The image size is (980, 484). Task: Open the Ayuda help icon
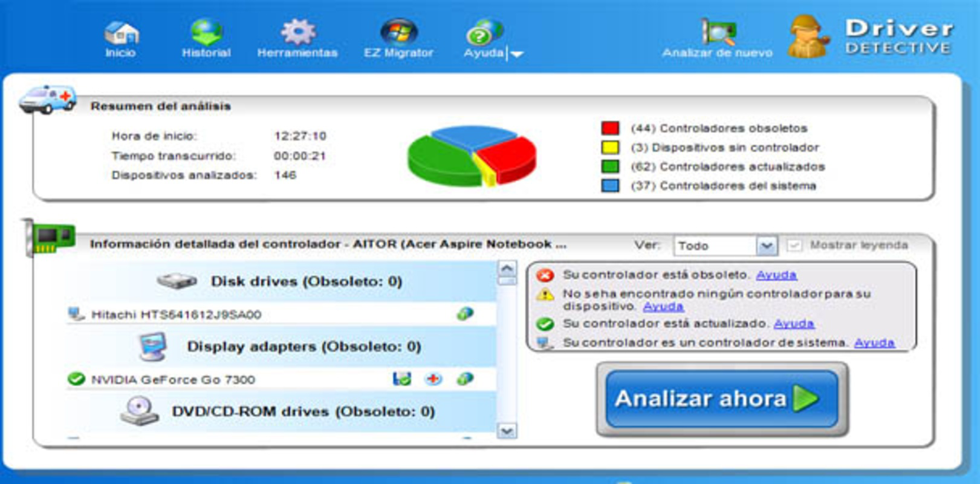tap(484, 32)
